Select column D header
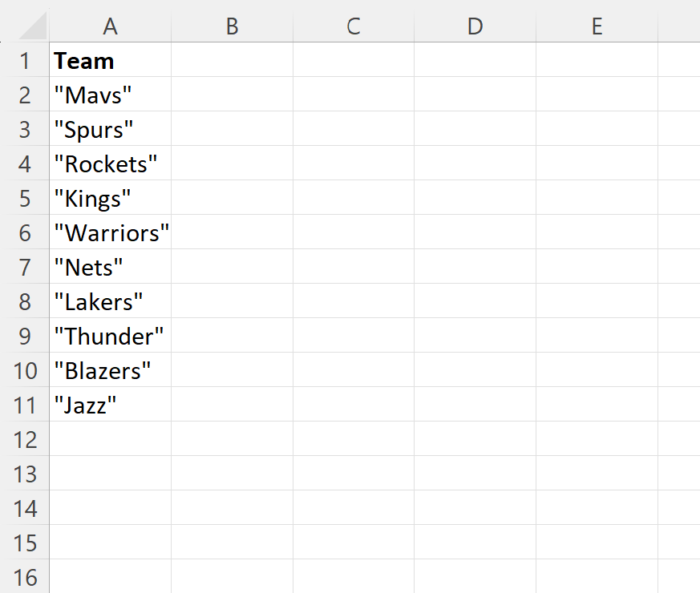 pyautogui.click(x=475, y=26)
